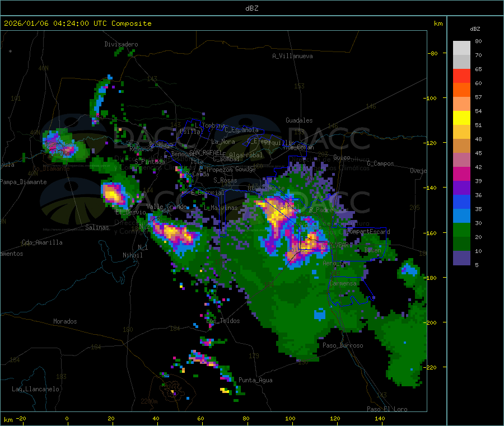Click the Bowen location label
This screenshot has width=504, height=426.
[x=373, y=250]
